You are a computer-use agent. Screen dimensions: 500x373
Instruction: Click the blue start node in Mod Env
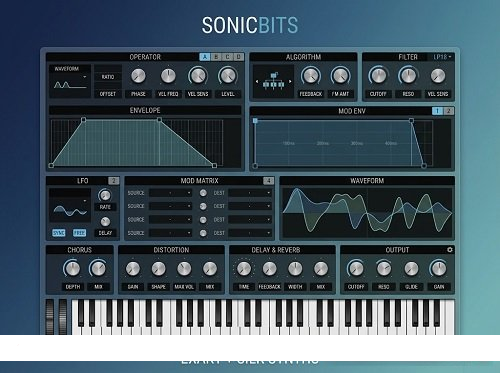255,121
